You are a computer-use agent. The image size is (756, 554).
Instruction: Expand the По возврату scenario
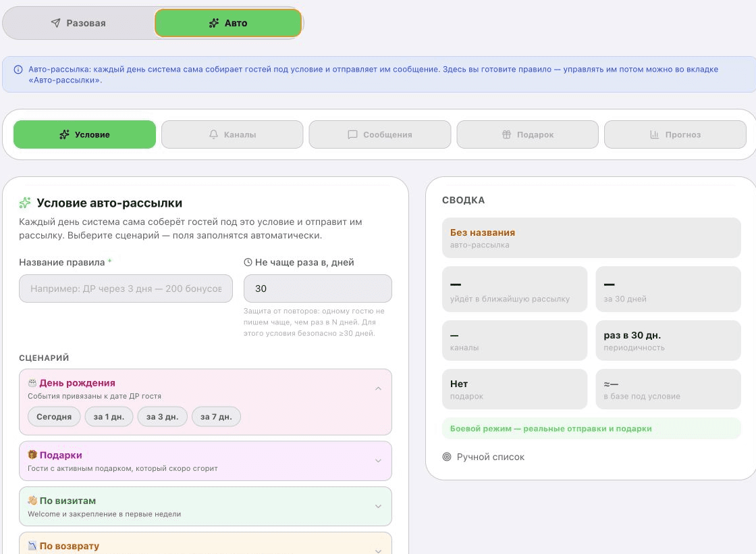379,551
